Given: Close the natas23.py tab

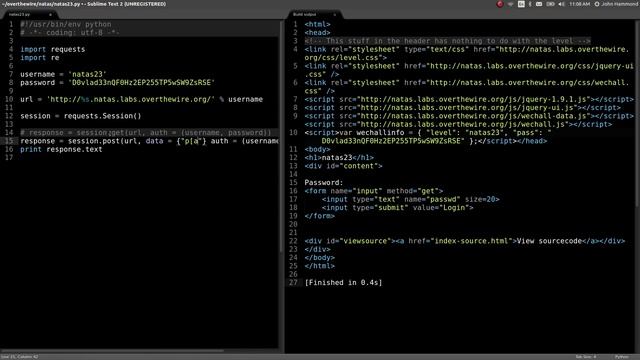Looking at the screenshot, I should coord(50,15).
